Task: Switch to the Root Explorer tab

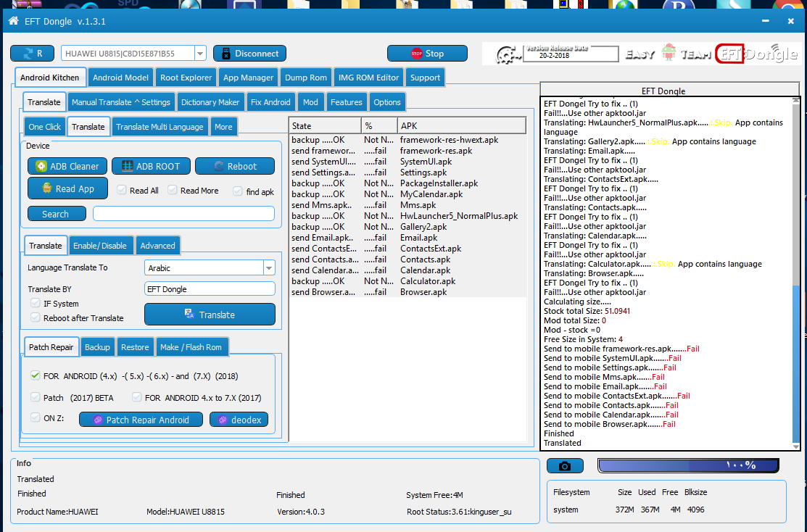Action: click(186, 78)
